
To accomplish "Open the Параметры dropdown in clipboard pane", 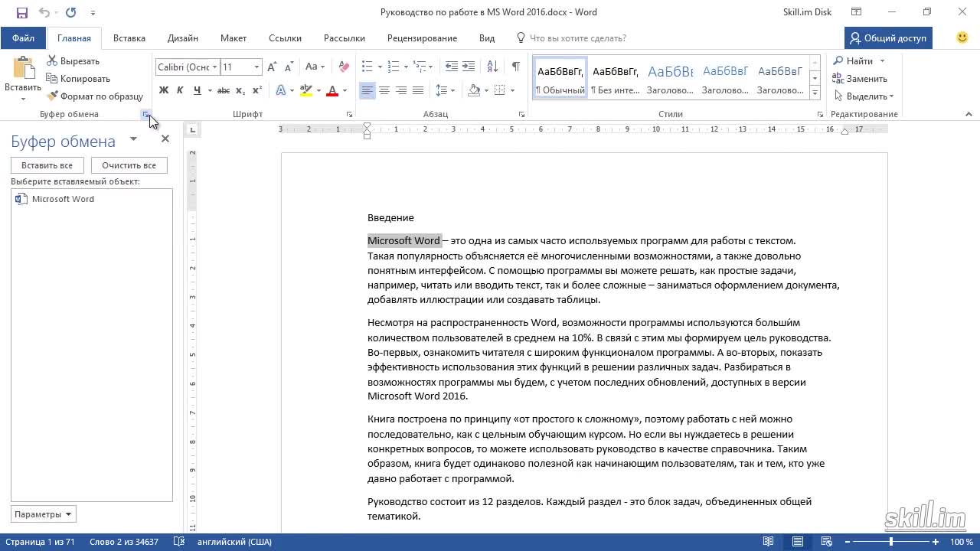I will (x=44, y=514).
